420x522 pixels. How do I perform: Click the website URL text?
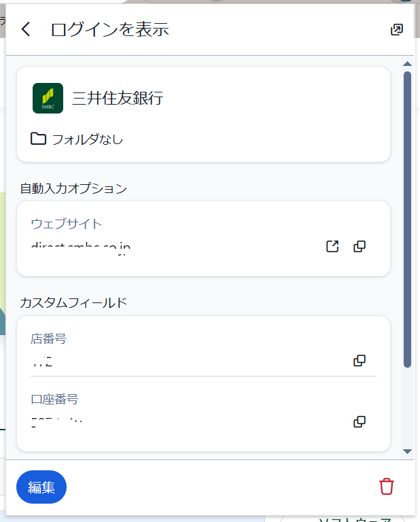(x=80, y=247)
